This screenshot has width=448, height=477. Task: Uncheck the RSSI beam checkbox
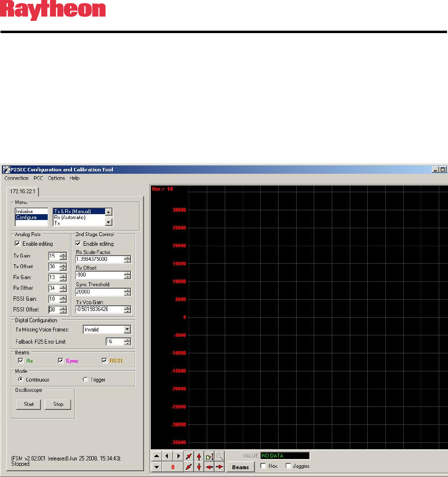click(104, 361)
